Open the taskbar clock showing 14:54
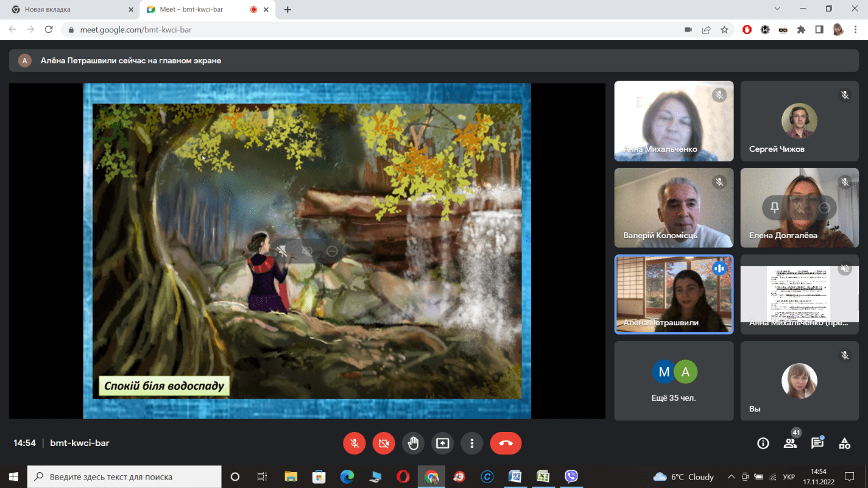 pyautogui.click(x=819, y=476)
